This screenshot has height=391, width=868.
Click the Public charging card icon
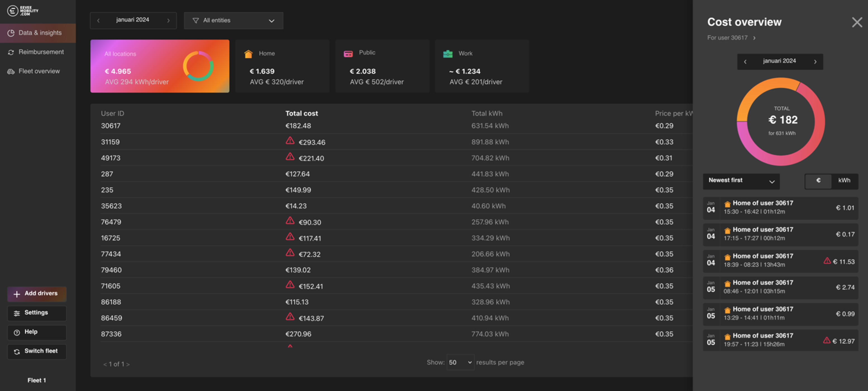pyautogui.click(x=348, y=54)
